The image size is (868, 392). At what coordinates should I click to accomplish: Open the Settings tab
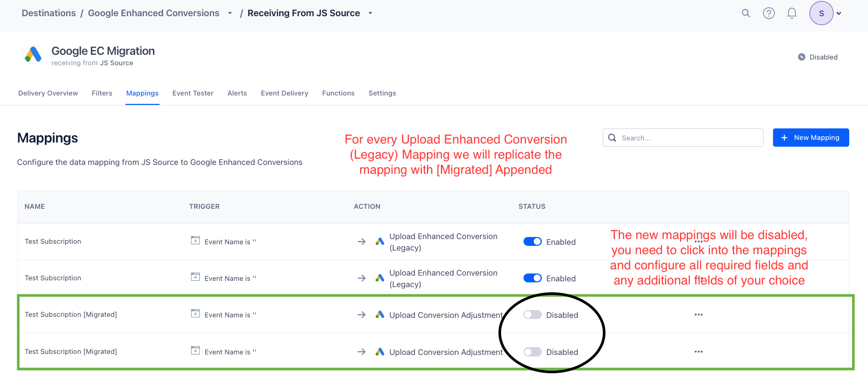pyautogui.click(x=382, y=93)
